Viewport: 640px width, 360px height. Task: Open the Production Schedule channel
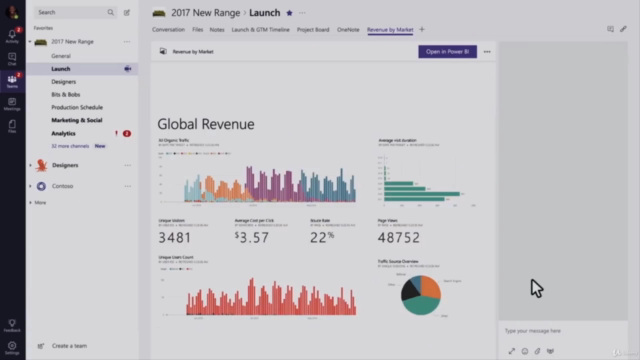pyautogui.click(x=77, y=107)
